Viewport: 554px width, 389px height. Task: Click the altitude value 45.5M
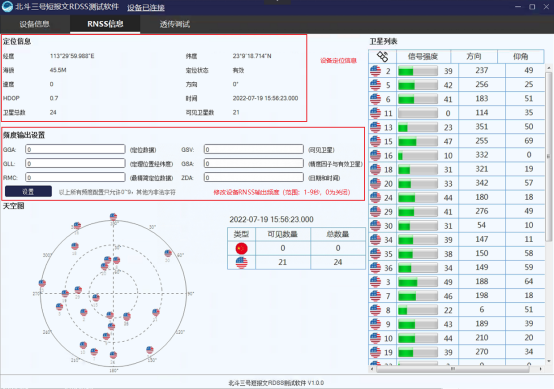click(58, 70)
